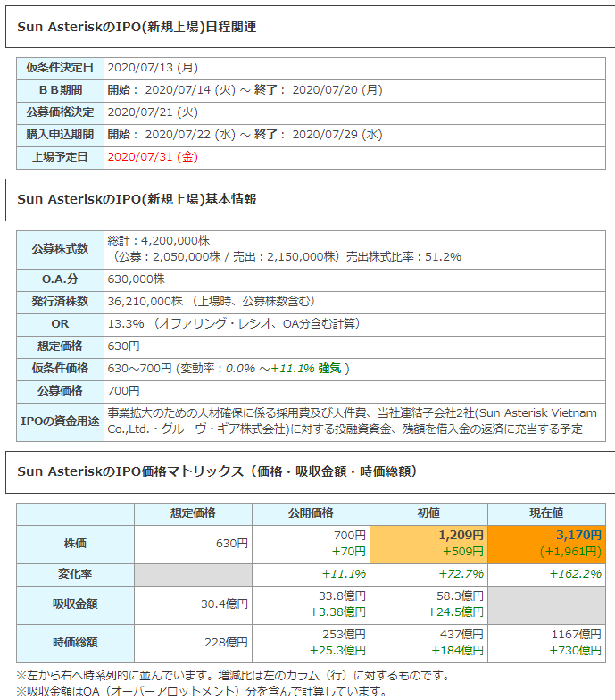Select the 発行済株数 label cell
615x700 pixels.
[60, 302]
